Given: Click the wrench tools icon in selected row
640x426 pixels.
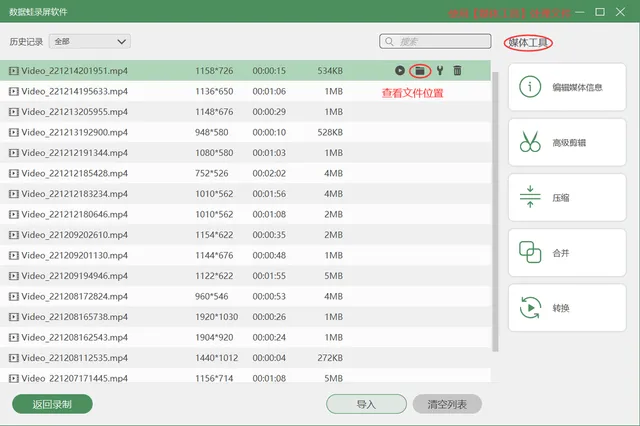Looking at the screenshot, I should point(440,71).
